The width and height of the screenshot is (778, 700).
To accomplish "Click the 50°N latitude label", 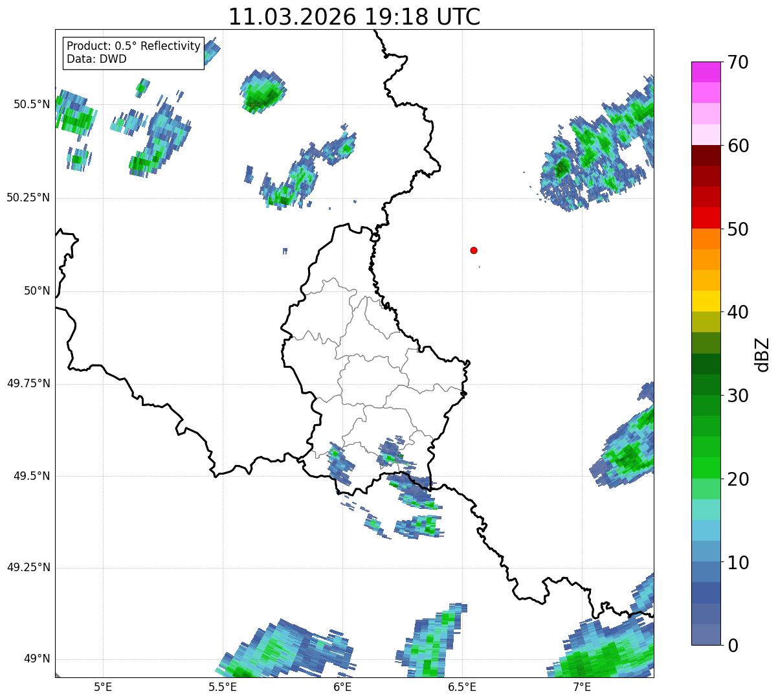I will coord(37,291).
